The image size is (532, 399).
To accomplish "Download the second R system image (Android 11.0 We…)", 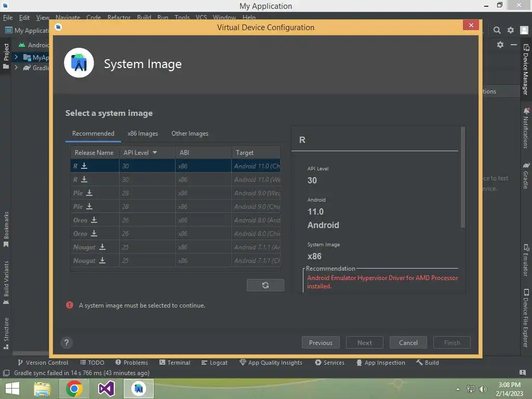I will click(x=84, y=179).
